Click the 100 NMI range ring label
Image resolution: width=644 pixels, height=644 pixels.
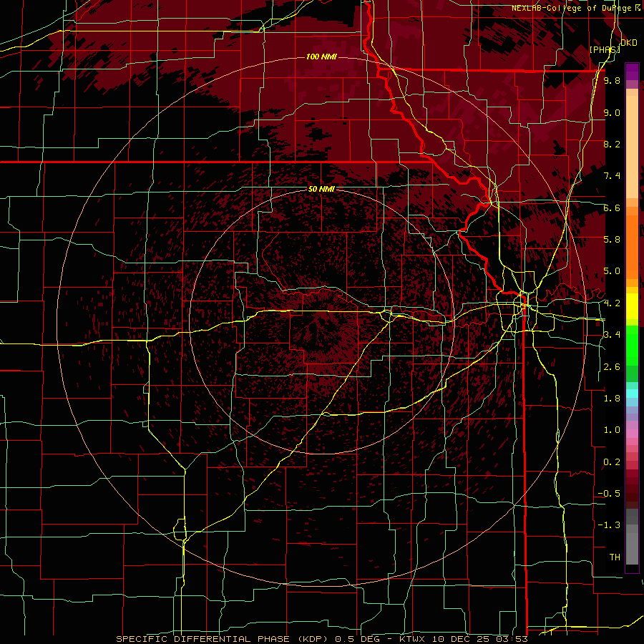coord(321,57)
